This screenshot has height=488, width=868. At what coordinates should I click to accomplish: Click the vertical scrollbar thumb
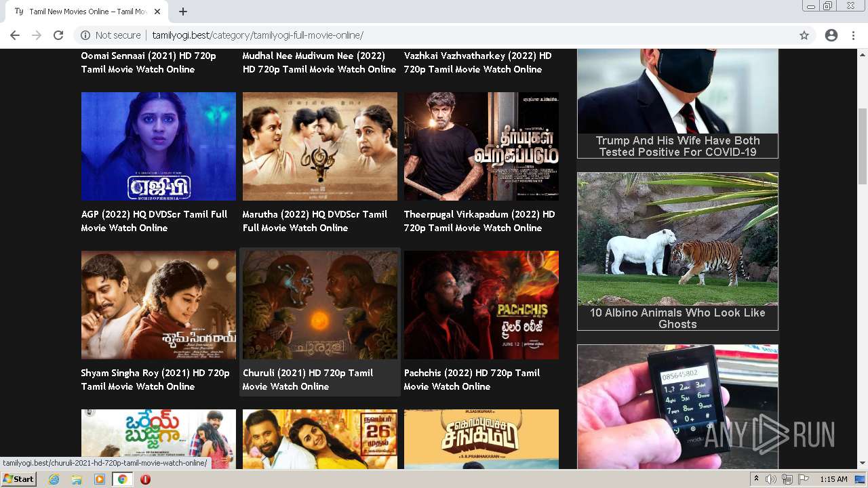863,146
